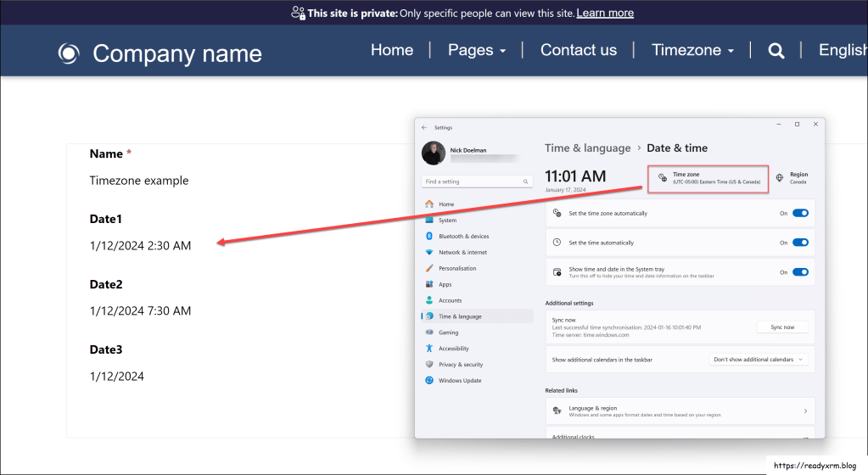Toggle Set the time automatically switch
This screenshot has width=868, height=475.
800,243
